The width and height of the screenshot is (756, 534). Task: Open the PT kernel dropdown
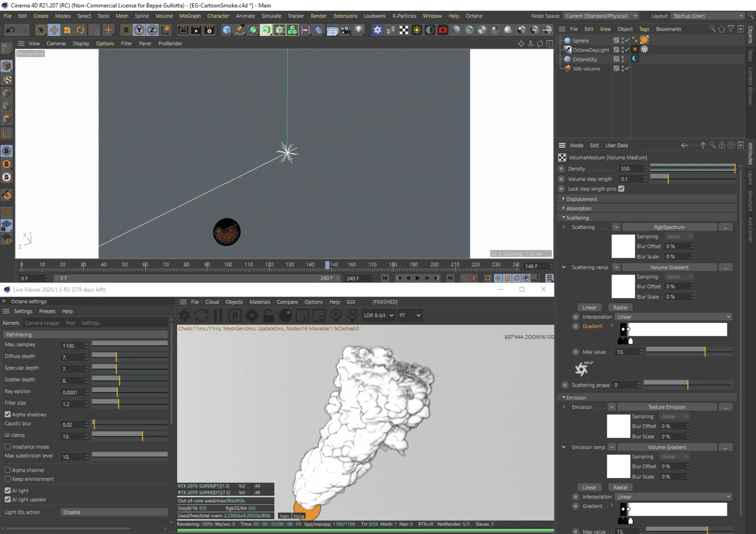[x=410, y=315]
